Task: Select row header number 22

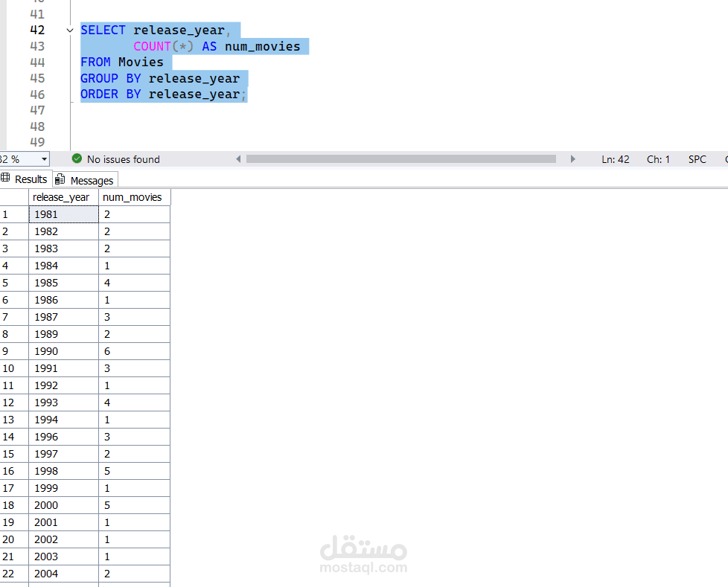Action: [x=14, y=574]
